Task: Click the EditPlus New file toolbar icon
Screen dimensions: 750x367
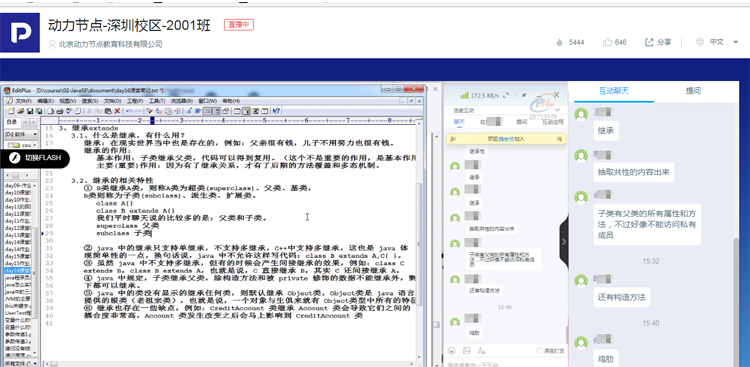Action: click(x=11, y=111)
